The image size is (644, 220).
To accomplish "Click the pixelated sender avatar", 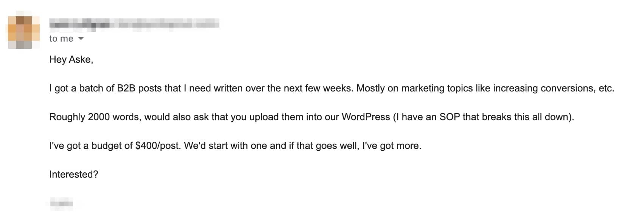I will coord(24,33).
